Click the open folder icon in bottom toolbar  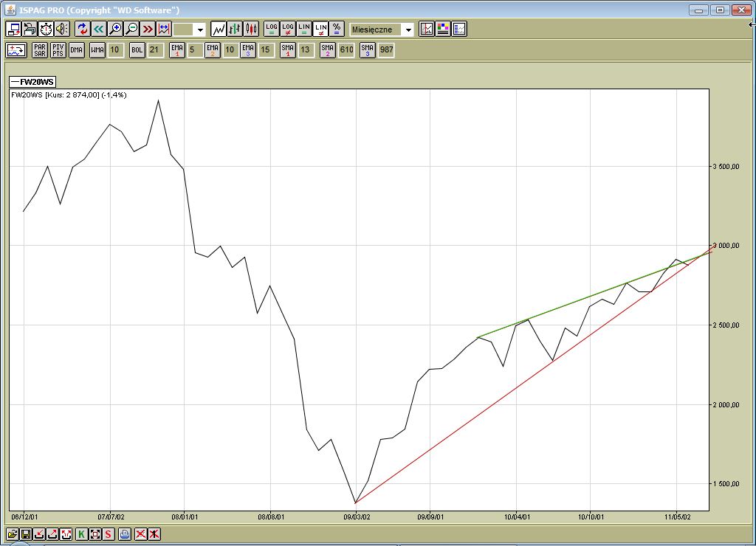13,534
